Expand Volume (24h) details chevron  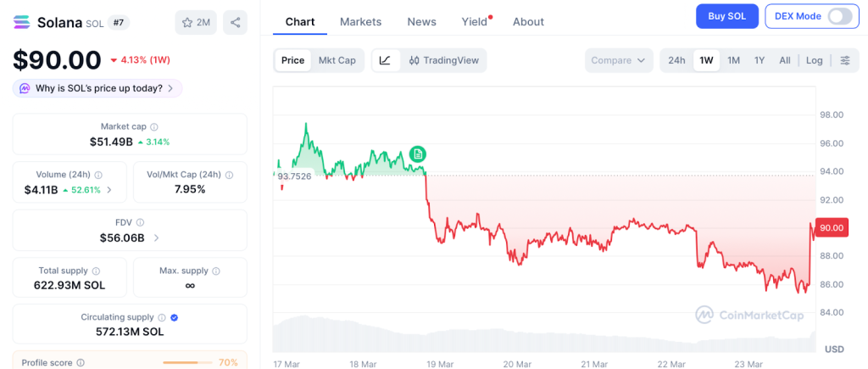pyautogui.click(x=108, y=190)
